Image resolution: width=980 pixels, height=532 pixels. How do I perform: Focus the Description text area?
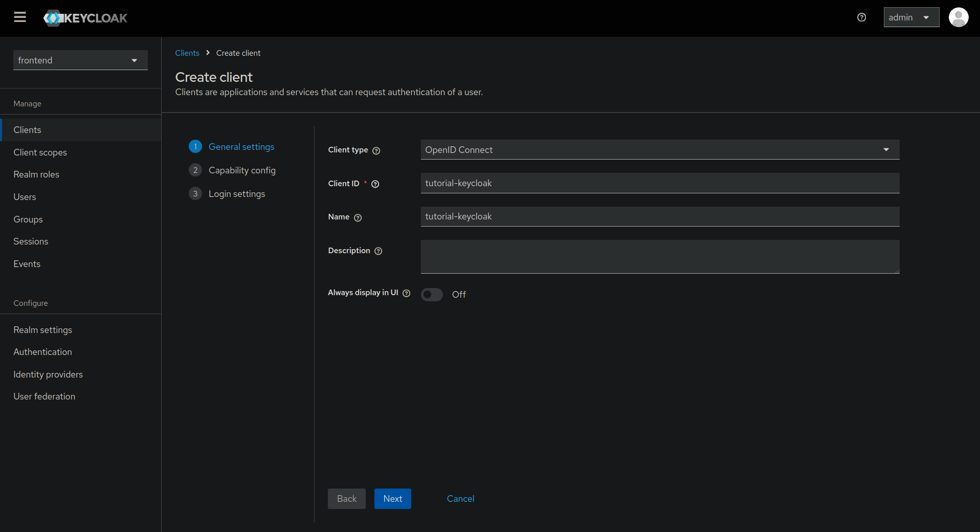[x=660, y=257]
